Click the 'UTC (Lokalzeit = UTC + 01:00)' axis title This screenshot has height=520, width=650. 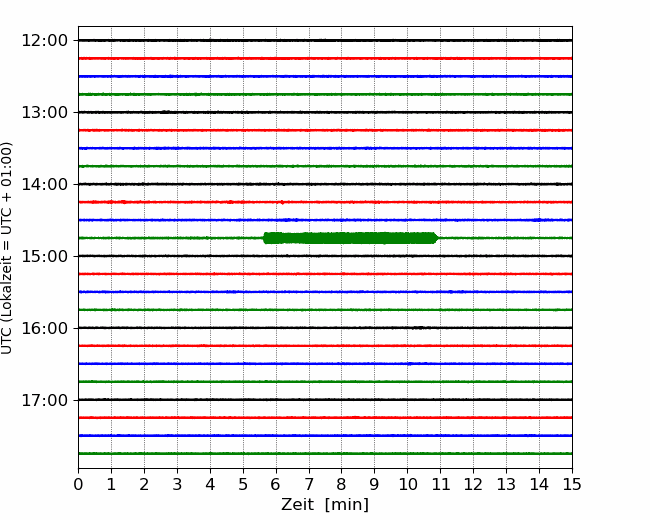(x=7, y=248)
